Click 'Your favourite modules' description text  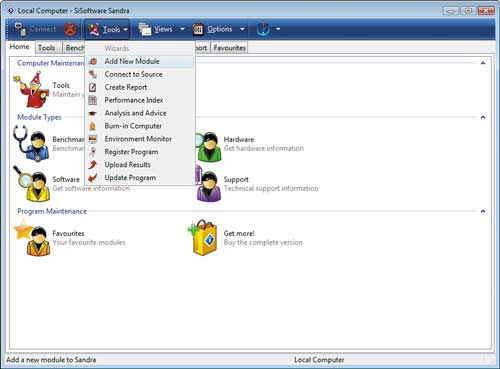pyautogui.click(x=89, y=242)
